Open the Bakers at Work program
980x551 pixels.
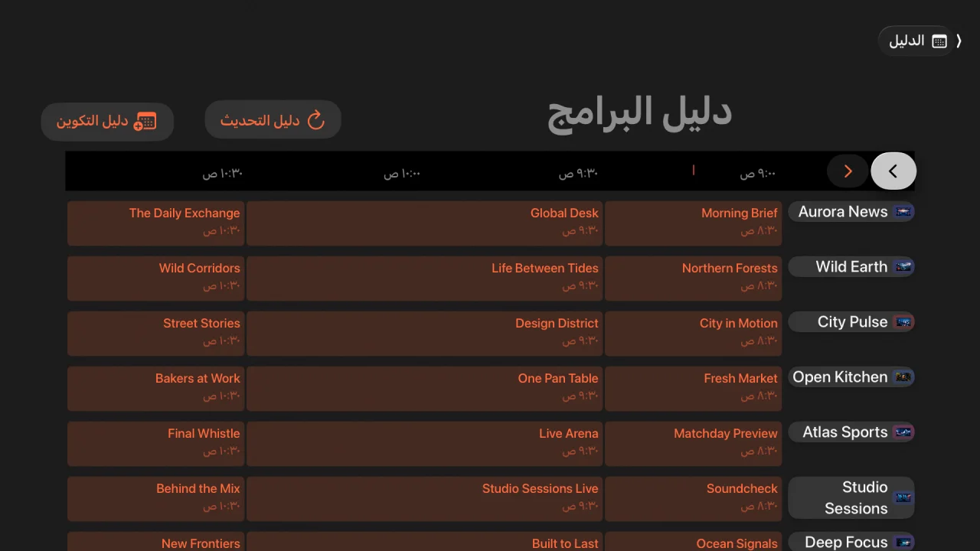[156, 389]
